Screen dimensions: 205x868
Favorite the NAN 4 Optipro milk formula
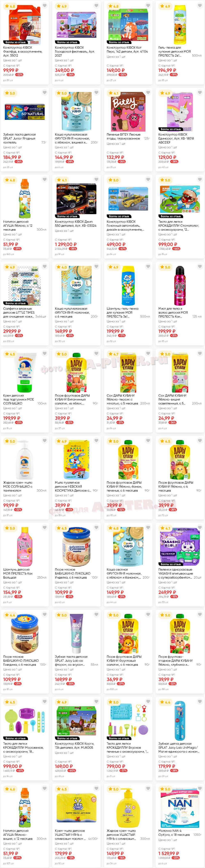pyautogui.click(x=200, y=789)
